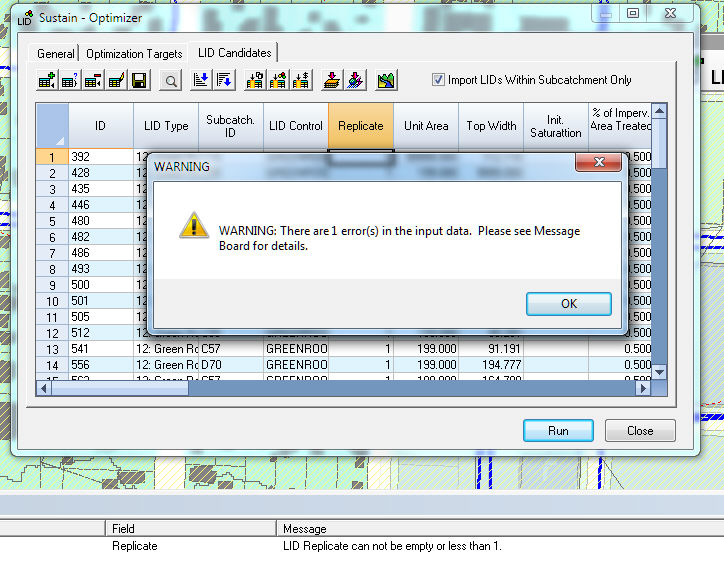Click the magnifier search icon
This screenshot has width=724, height=561.
(x=170, y=81)
